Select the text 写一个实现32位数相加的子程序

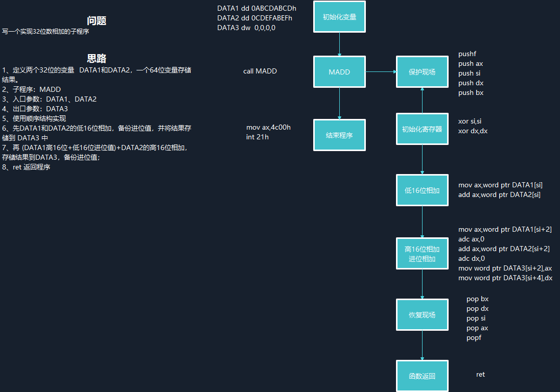[x=45, y=31]
